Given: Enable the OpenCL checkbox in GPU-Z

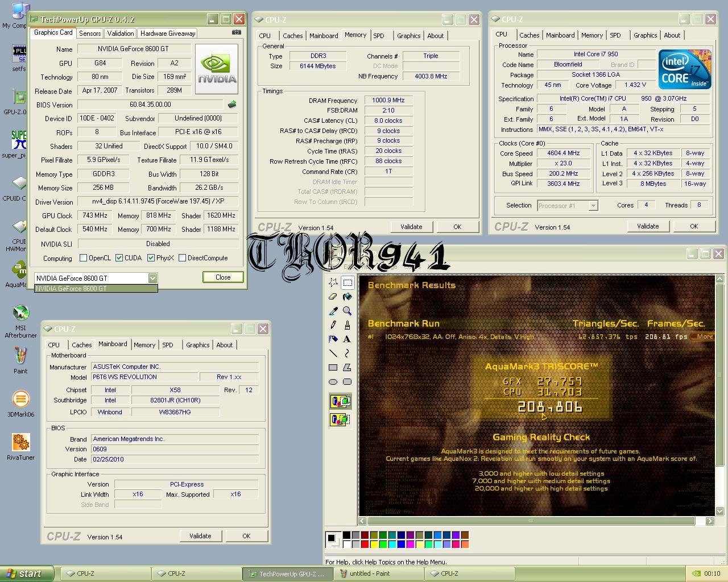Looking at the screenshot, I should click(84, 258).
